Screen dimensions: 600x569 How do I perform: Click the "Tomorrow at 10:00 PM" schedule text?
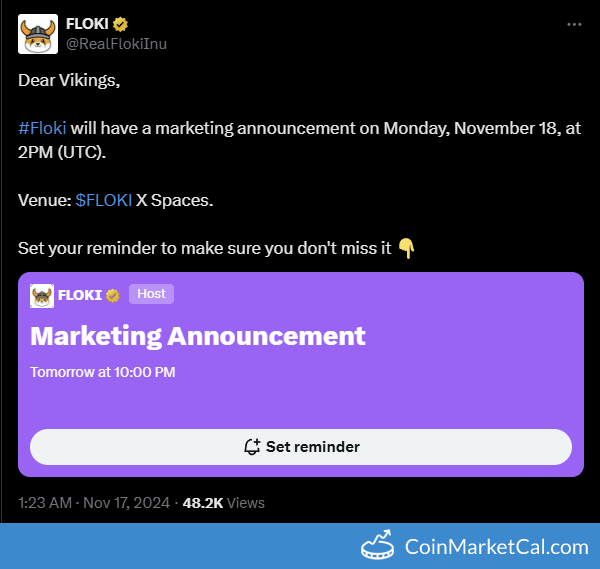(103, 372)
